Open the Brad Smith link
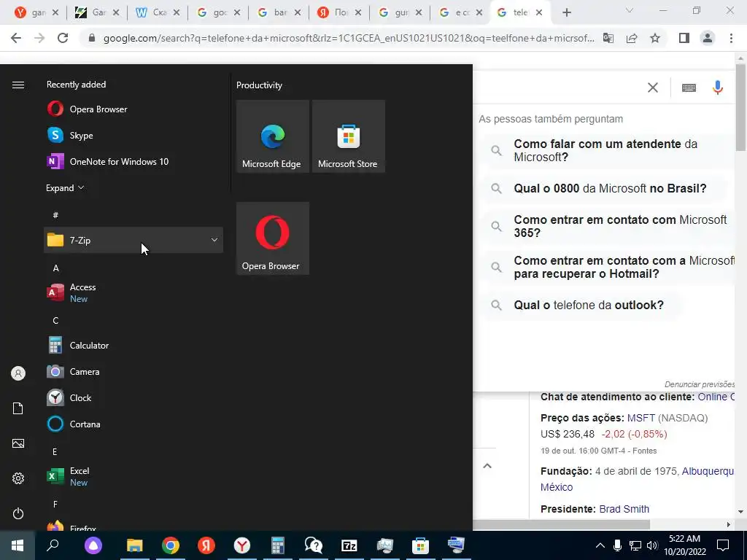The width and height of the screenshot is (747, 560). pyautogui.click(x=624, y=509)
